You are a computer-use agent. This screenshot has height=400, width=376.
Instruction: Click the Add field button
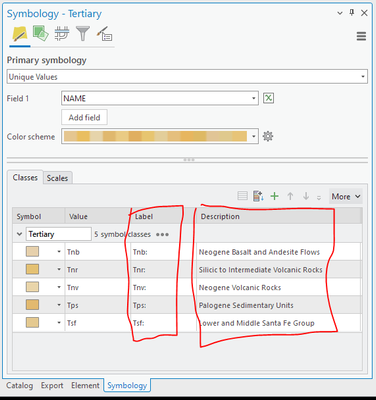coord(84,117)
